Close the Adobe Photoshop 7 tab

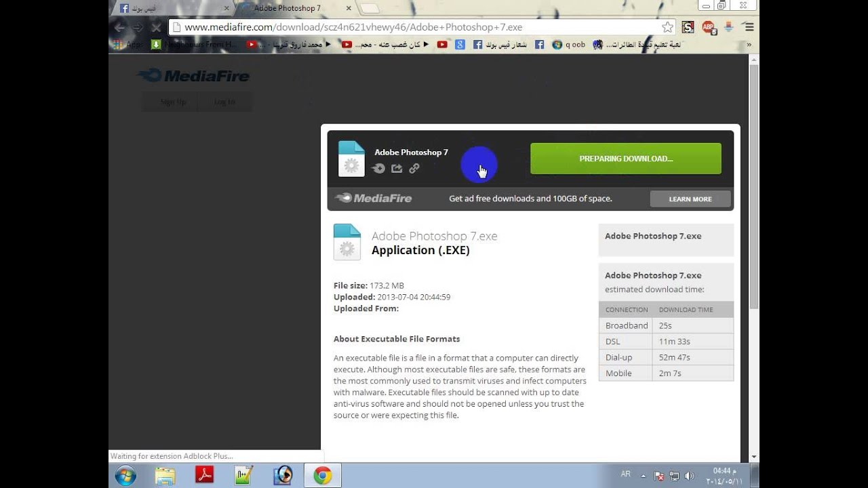point(349,9)
